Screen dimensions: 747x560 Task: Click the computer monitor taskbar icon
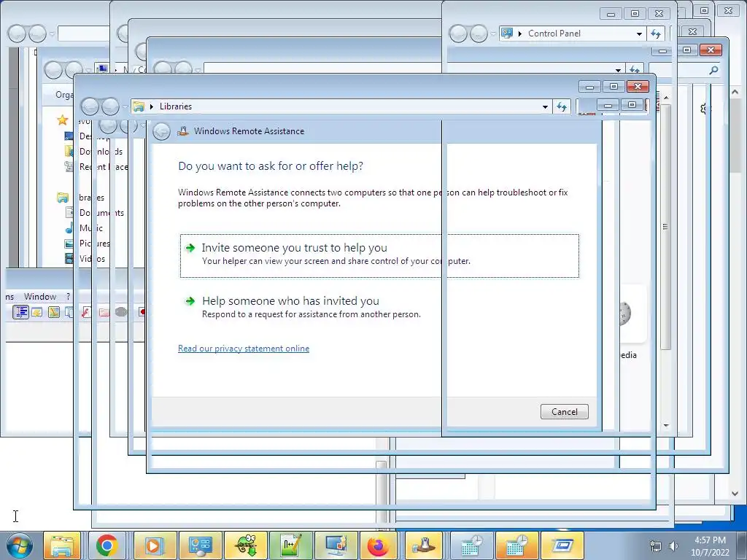(336, 545)
